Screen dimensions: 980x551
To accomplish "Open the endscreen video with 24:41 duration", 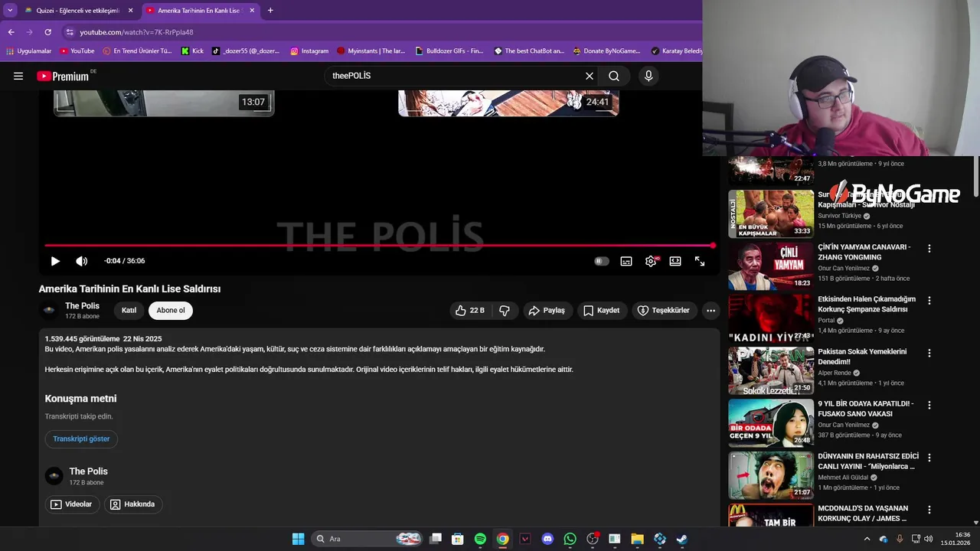I will [508, 103].
